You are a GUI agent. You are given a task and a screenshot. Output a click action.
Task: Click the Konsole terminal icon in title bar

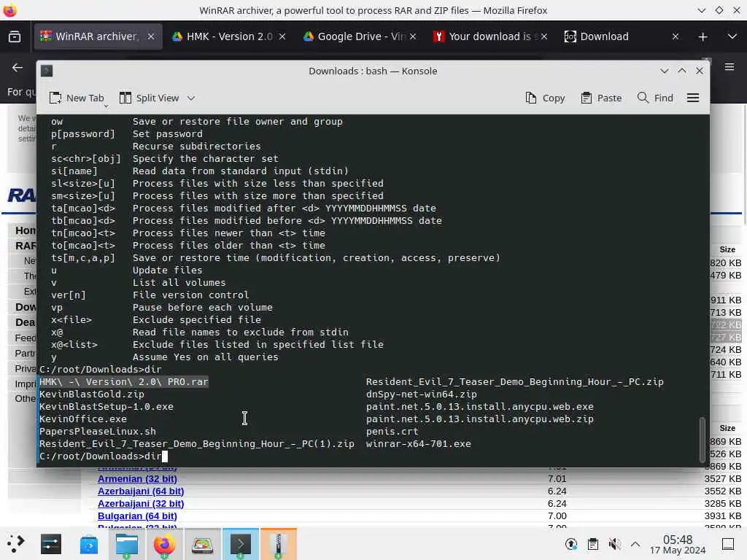pyautogui.click(x=47, y=71)
